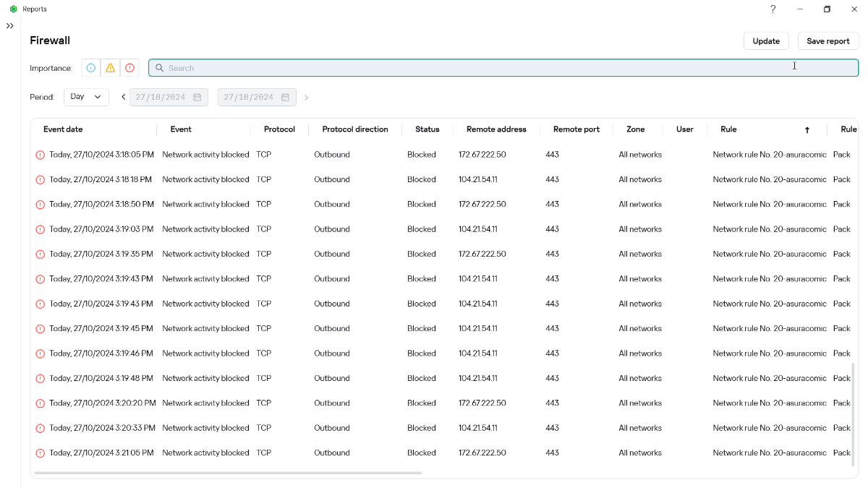Open the help question mark icon
Image resolution: width=868 pixels, height=488 pixels.
tap(773, 9)
